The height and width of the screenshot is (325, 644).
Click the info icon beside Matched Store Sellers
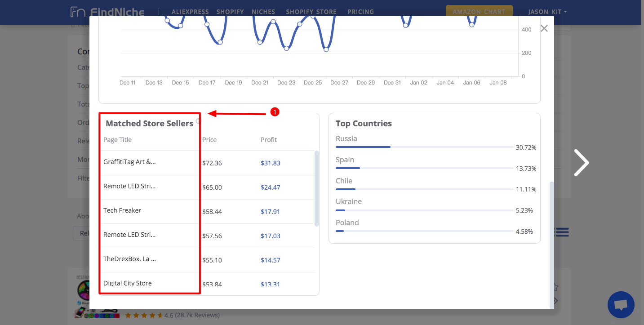pyautogui.click(x=198, y=120)
